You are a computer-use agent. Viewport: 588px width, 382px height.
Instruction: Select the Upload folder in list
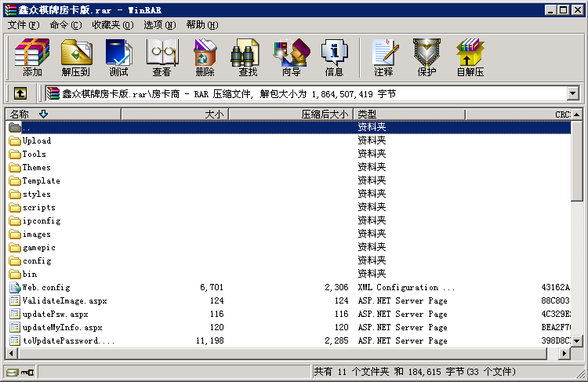coord(37,141)
